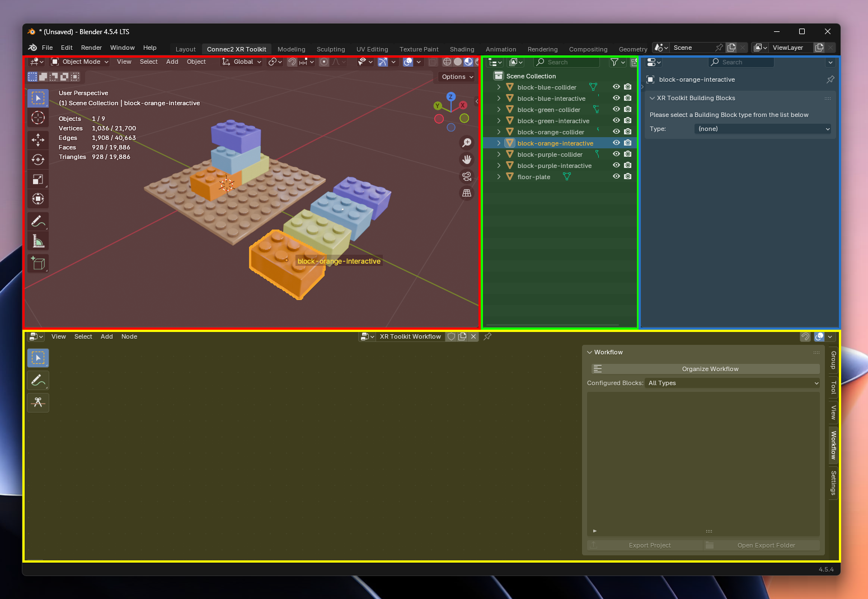Click the Options button in viewport
This screenshot has width=868, height=599.
coord(457,77)
